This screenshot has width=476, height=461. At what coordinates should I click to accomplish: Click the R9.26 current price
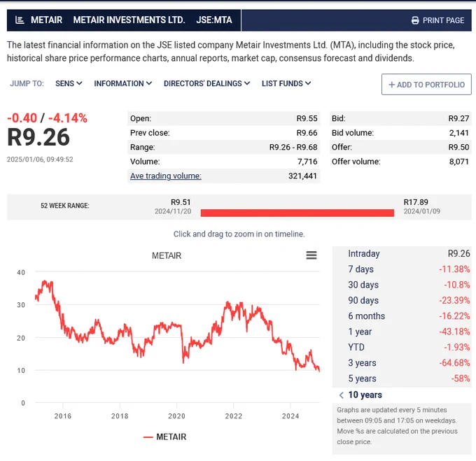click(38, 137)
